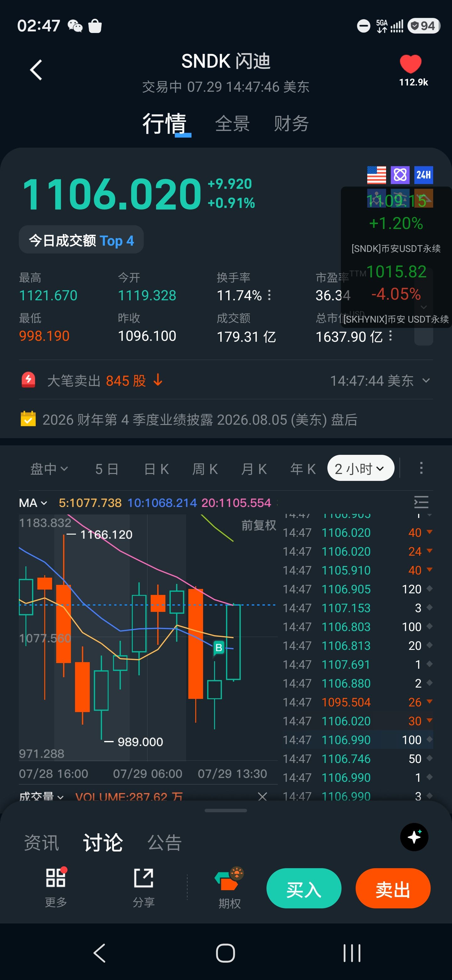Tap trade row 1106.905 volume 120

click(358, 589)
